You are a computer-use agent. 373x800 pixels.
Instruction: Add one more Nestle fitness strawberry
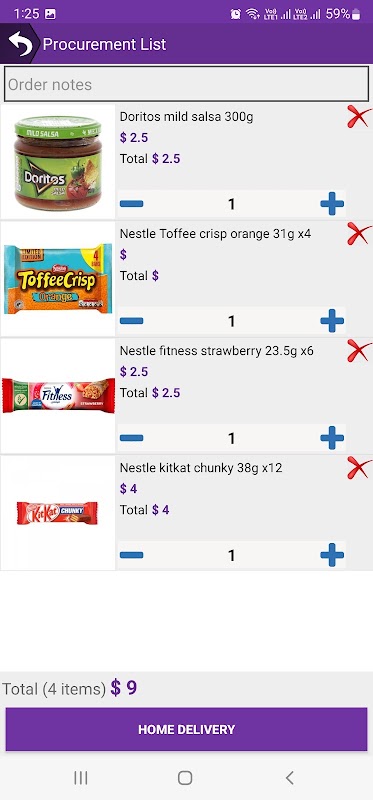332,438
